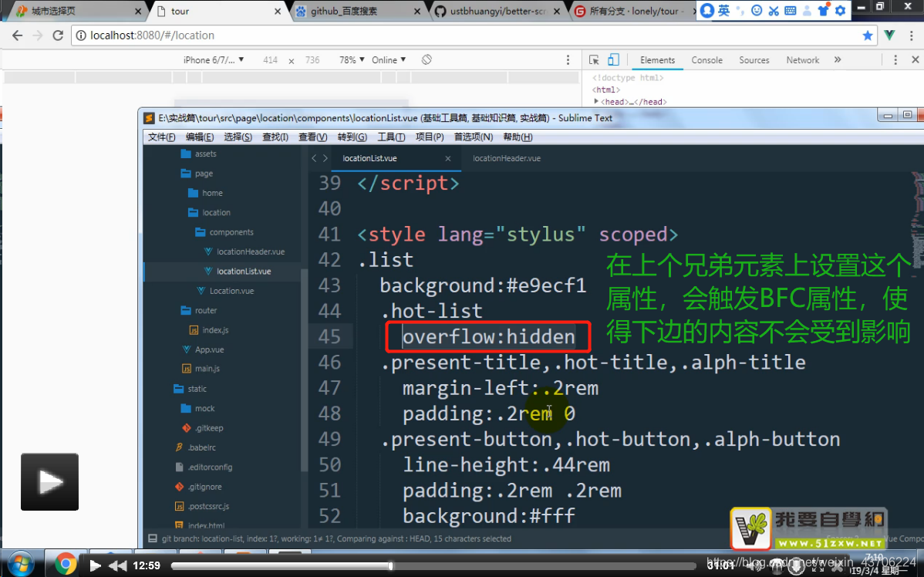The width and height of the screenshot is (924, 577).
Task: Open Sublime 查看(V) menu
Action: click(x=312, y=137)
